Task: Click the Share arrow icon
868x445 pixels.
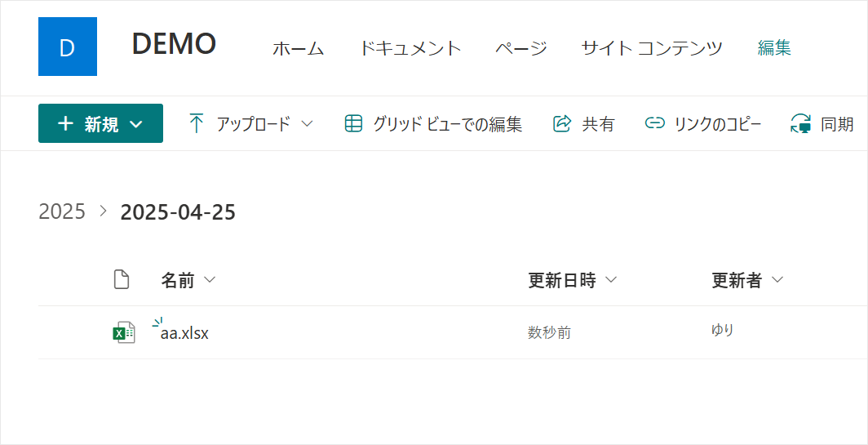Action: [x=562, y=124]
